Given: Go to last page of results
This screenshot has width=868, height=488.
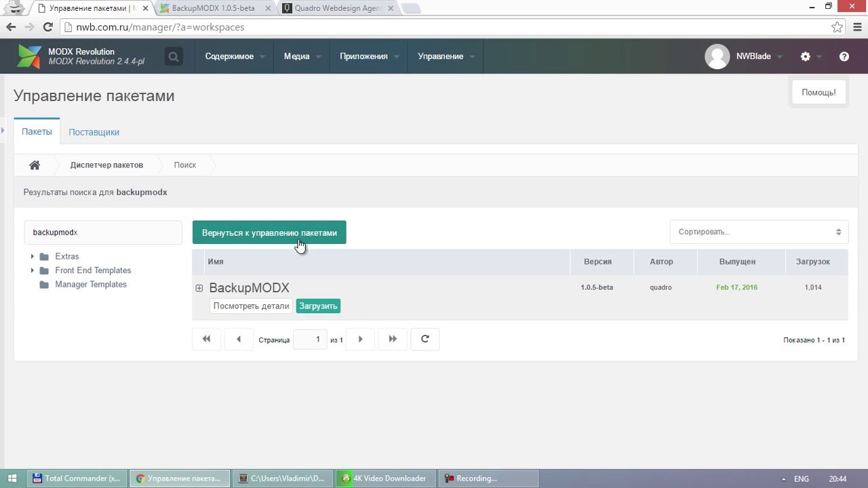Looking at the screenshot, I should (x=393, y=340).
